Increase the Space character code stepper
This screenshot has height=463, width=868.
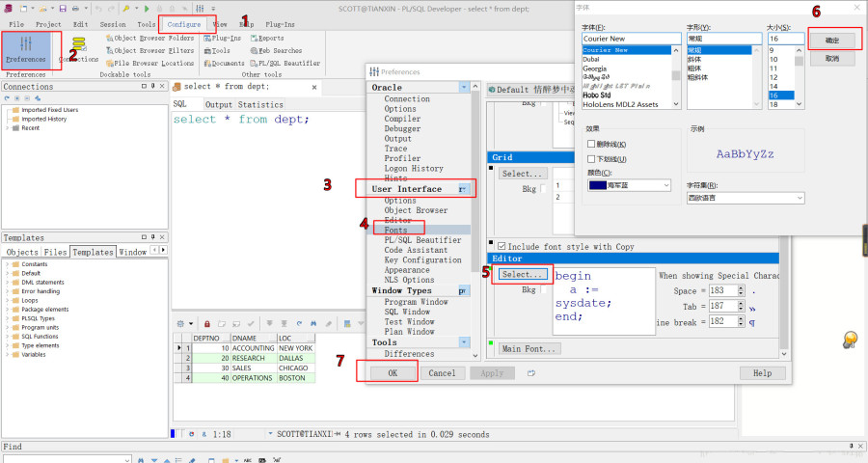(x=741, y=288)
